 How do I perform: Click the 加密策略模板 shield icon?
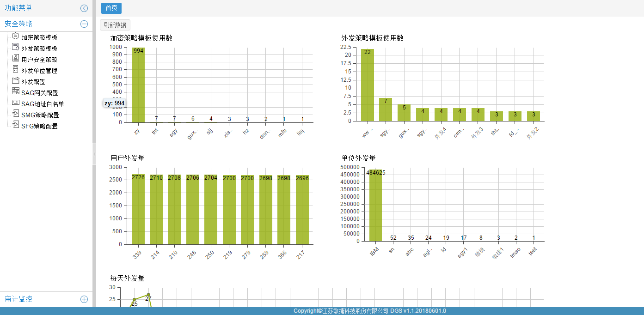(16, 36)
